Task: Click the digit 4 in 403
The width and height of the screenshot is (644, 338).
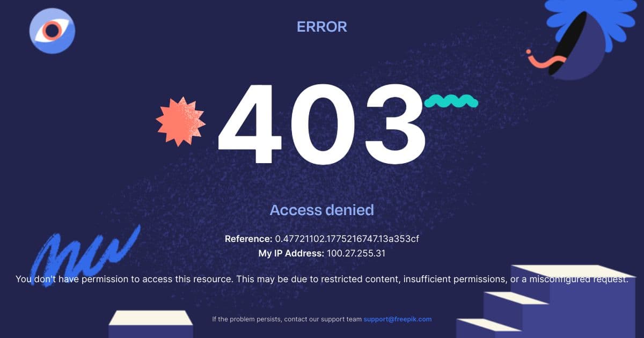Action: click(250, 124)
